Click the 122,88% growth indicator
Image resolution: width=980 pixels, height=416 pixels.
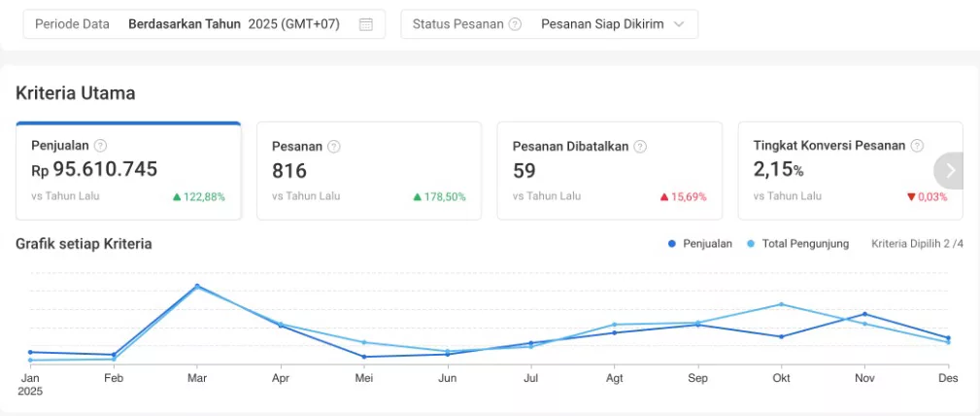pos(199,196)
